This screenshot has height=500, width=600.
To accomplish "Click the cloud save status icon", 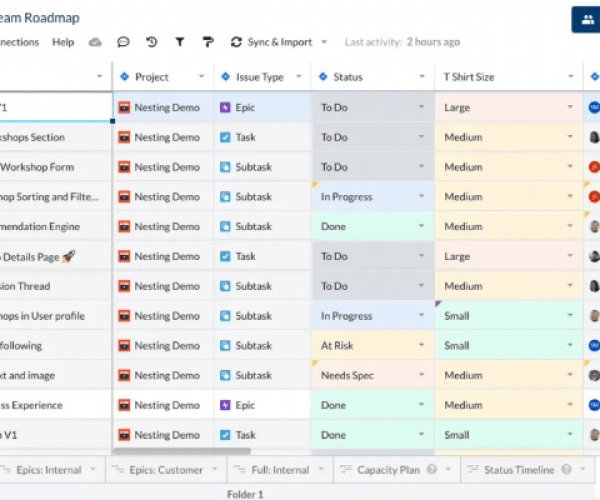I will pos(96,42).
